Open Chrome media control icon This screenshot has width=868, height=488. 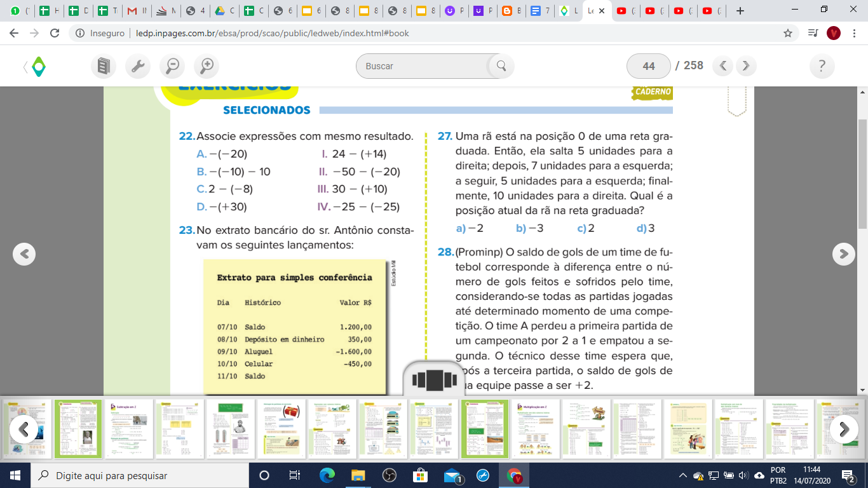pyautogui.click(x=812, y=33)
